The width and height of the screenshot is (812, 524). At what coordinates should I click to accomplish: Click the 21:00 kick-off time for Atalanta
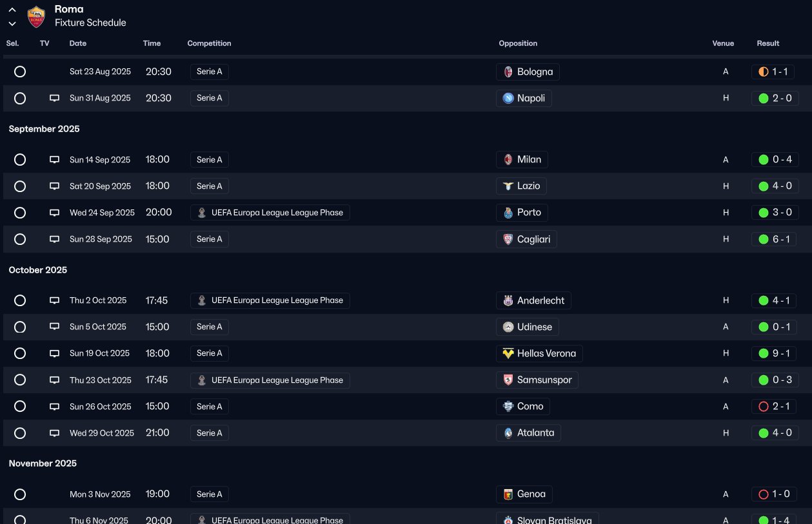tap(157, 433)
